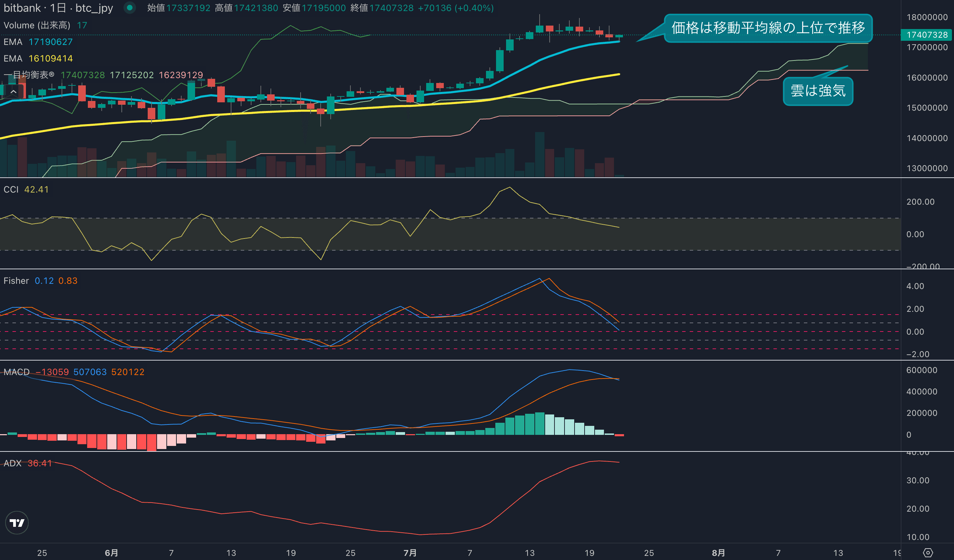Click the 6月 date on time axis
954x560 pixels.
coord(111,553)
